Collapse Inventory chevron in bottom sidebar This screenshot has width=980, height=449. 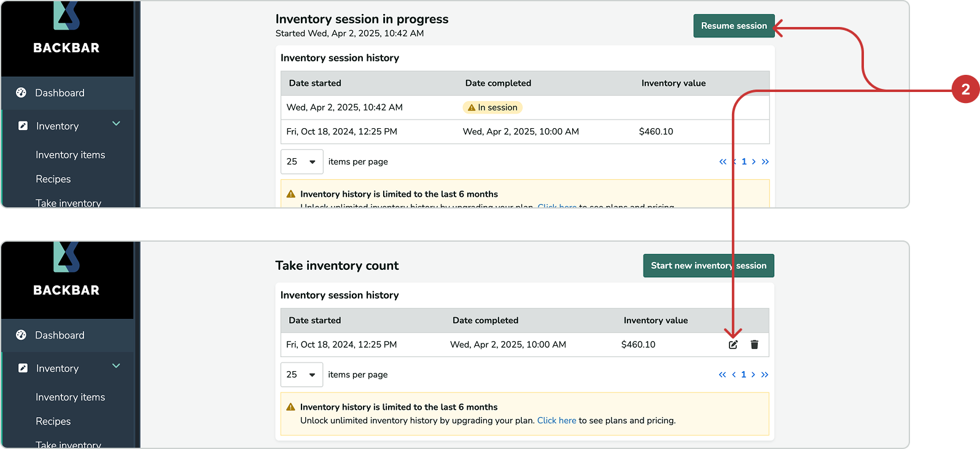tap(116, 366)
